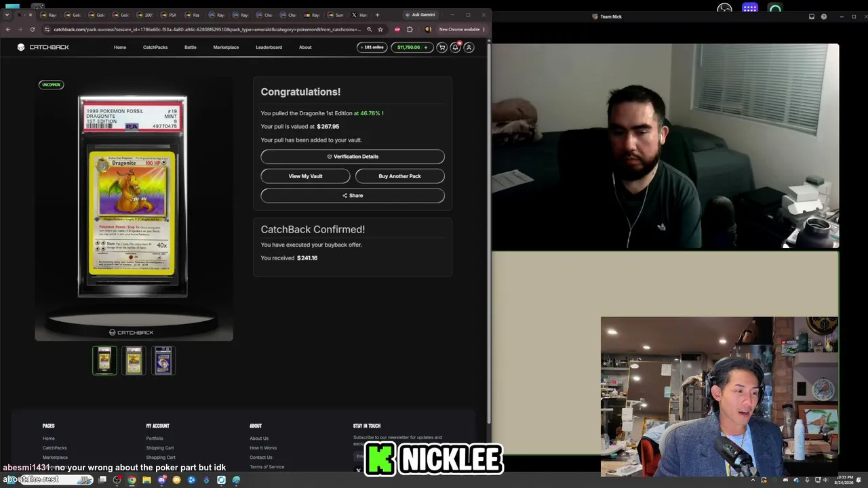Image resolution: width=868 pixels, height=488 pixels.
Task: Open the notifications bell in header
Action: pos(456,47)
